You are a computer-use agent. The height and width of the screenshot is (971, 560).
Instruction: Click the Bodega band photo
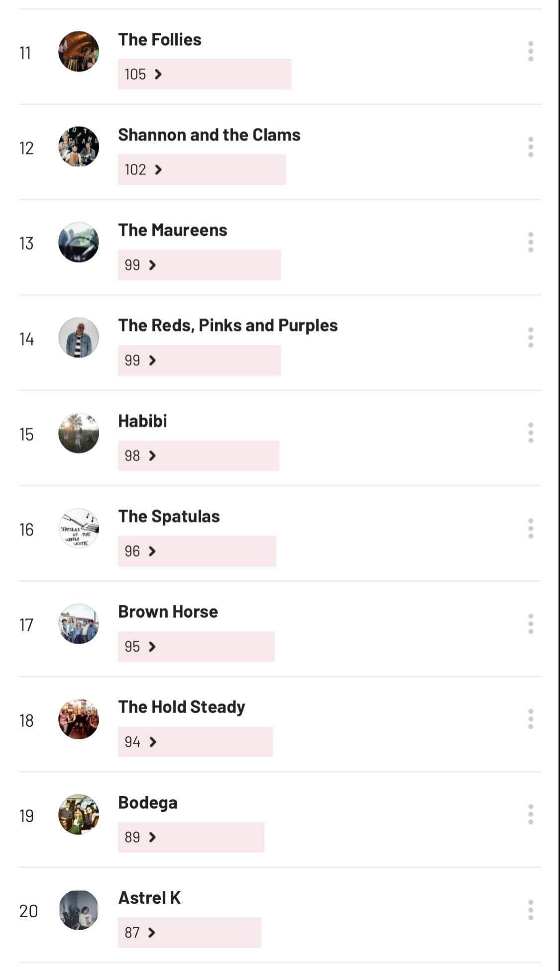pos(79,815)
